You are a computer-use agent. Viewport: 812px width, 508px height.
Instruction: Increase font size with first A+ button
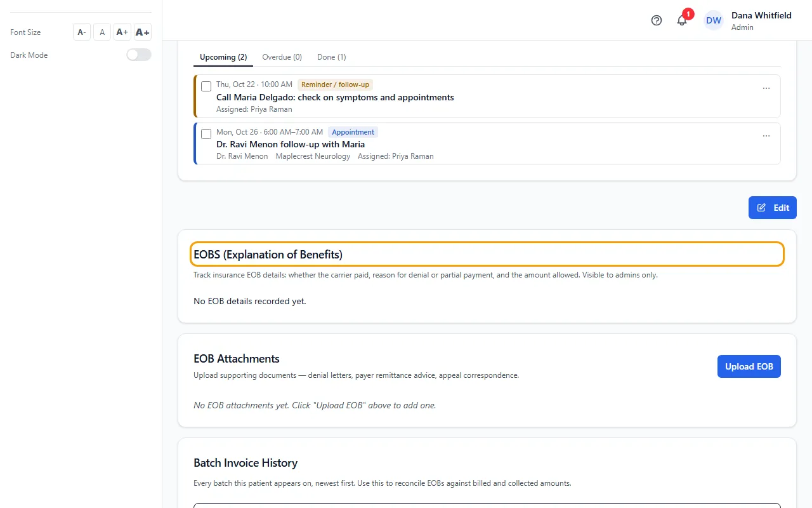click(x=122, y=32)
